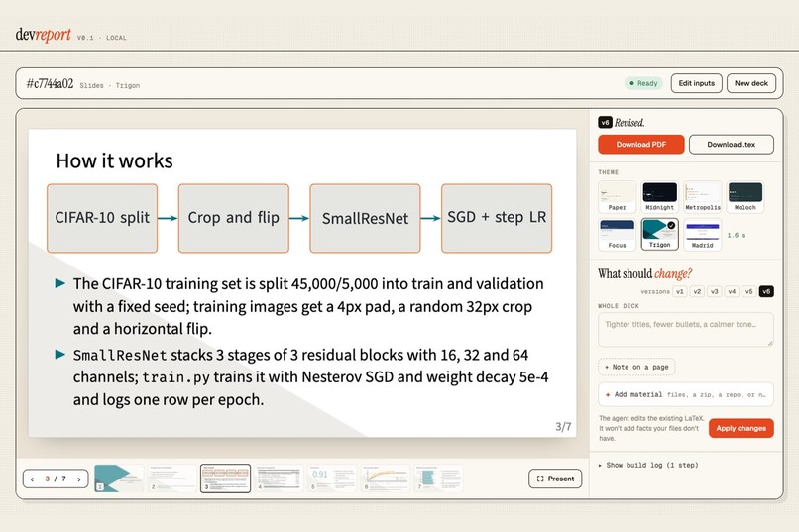
Task: Click deck ID #c7744a02
Action: click(50, 83)
